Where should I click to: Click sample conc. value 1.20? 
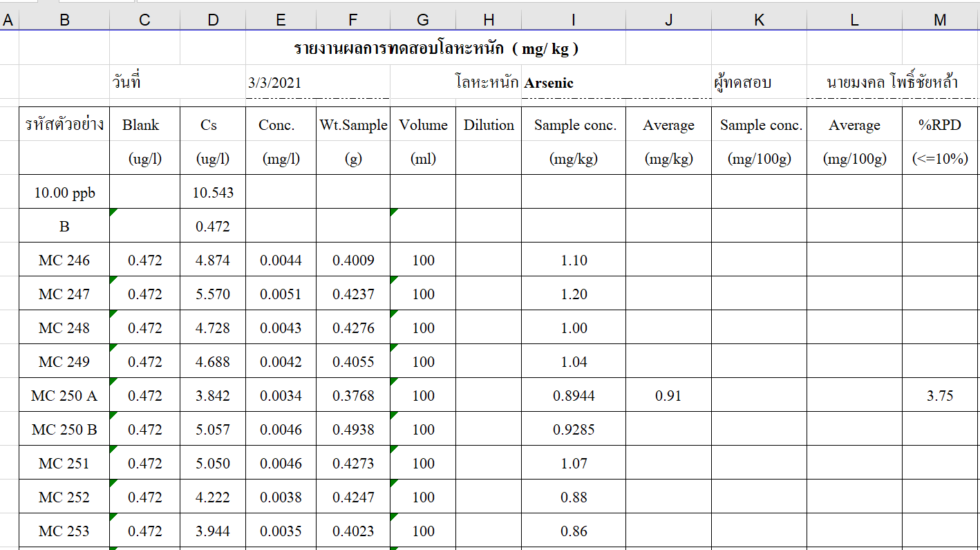574,294
